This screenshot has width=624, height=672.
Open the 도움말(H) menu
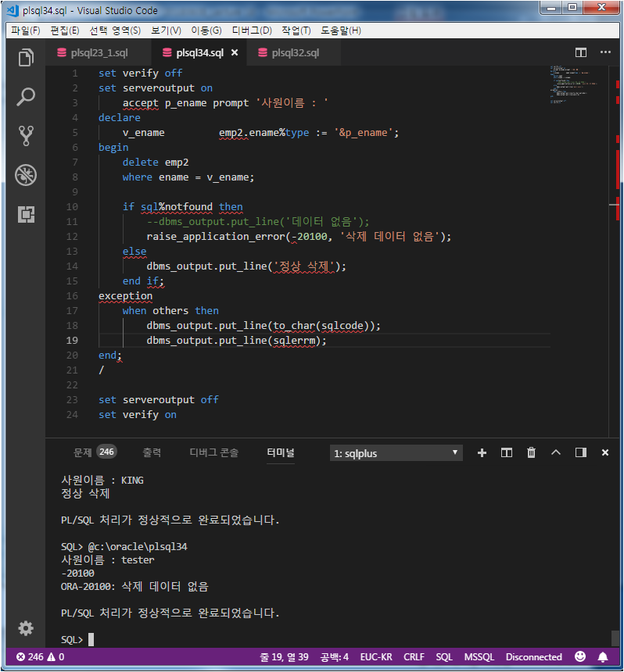[x=341, y=30]
